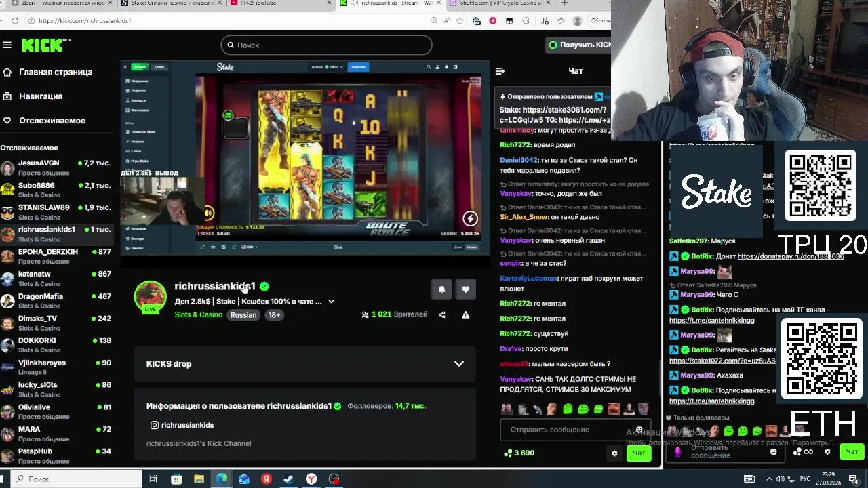This screenshot has width=868, height=488.
Task: Switch to the Stake Онлайн-казино tab
Action: pyautogui.click(x=172, y=3)
